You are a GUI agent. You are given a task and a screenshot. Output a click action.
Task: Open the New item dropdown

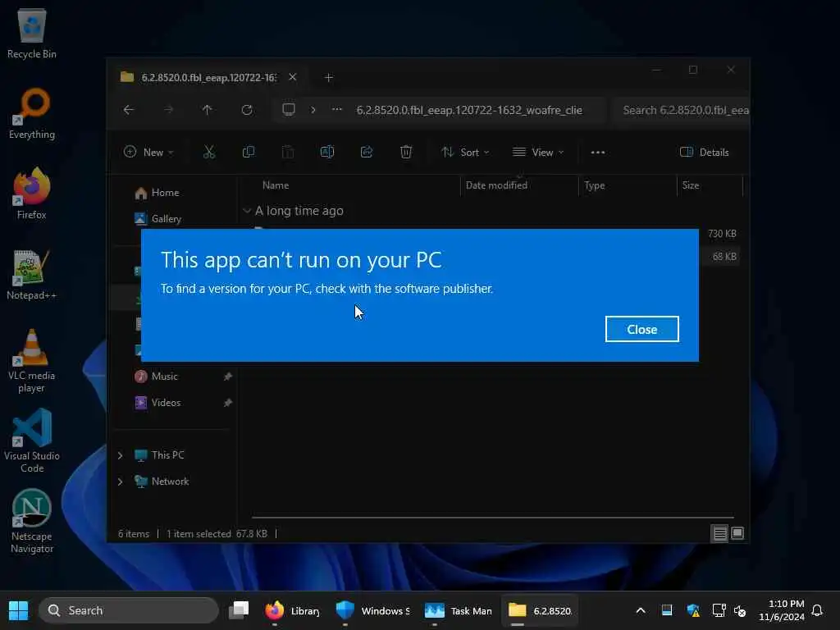coord(149,152)
